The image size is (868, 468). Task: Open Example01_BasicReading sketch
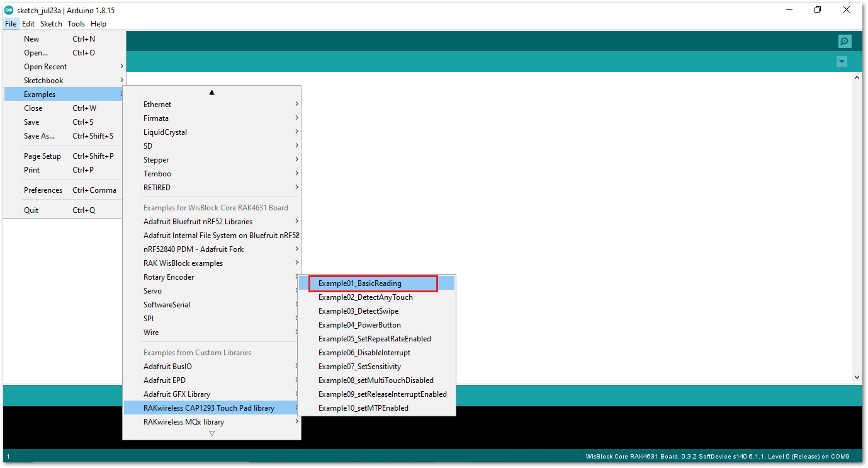tap(376, 283)
